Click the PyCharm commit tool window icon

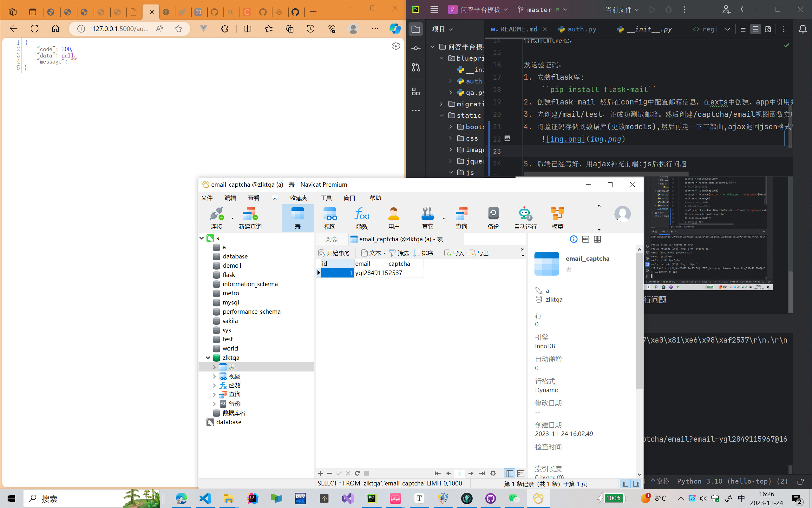(x=416, y=48)
